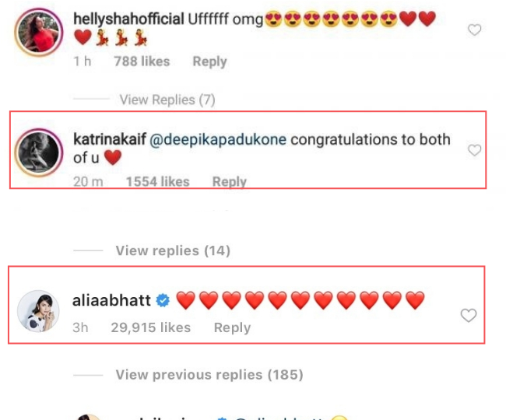Open aliaabhatt's profile photo
The width and height of the screenshot is (506, 420).
(38, 311)
